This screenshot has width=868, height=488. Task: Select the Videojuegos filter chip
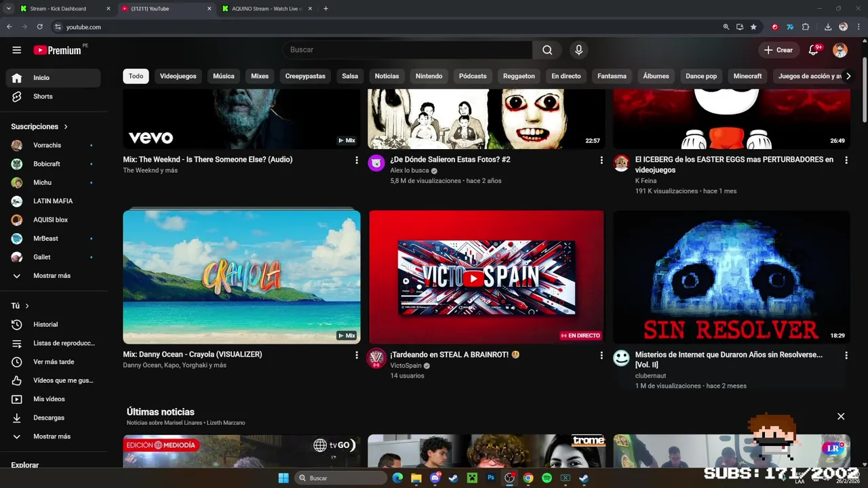pos(178,76)
